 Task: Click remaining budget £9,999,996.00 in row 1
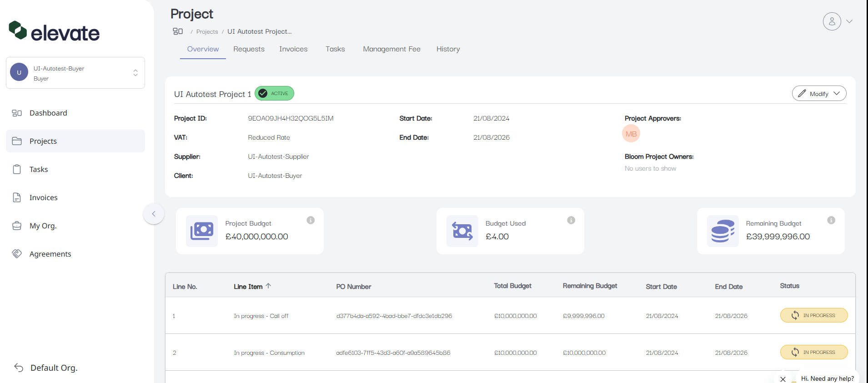[x=584, y=316]
